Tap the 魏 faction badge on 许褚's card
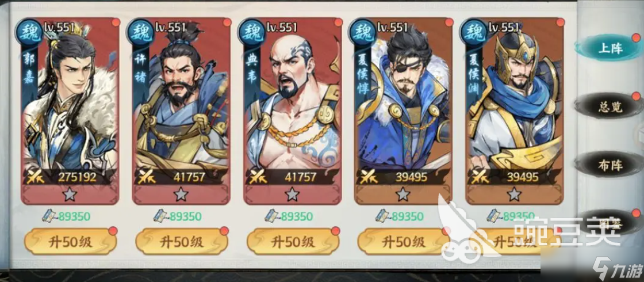Screen dimensions: 644x282 pos(140,32)
